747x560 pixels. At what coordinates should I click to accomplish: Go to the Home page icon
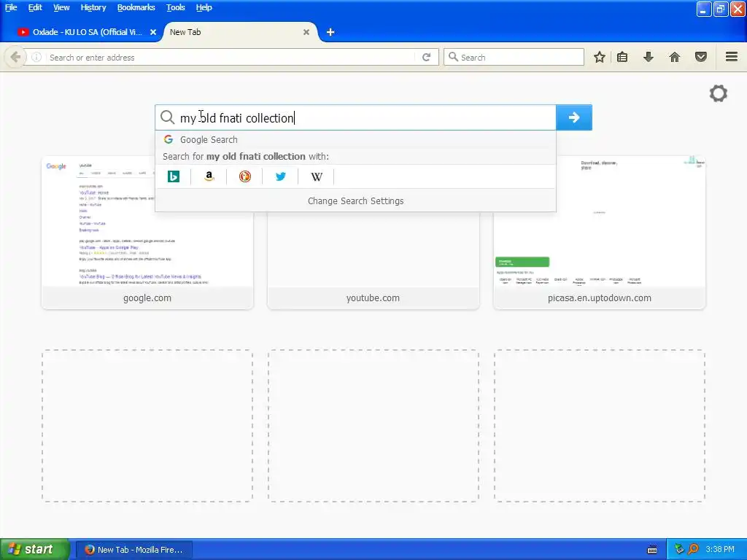pos(675,57)
